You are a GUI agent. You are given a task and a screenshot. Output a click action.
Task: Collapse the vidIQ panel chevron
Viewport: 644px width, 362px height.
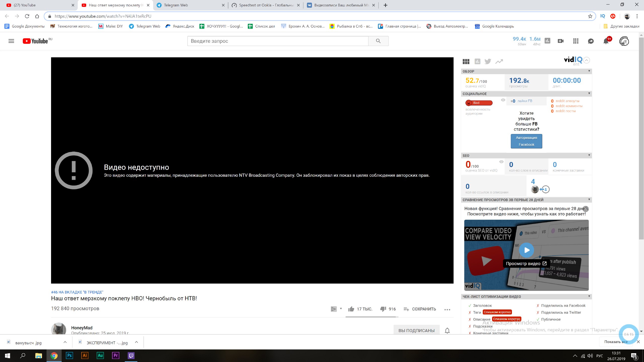587,60
